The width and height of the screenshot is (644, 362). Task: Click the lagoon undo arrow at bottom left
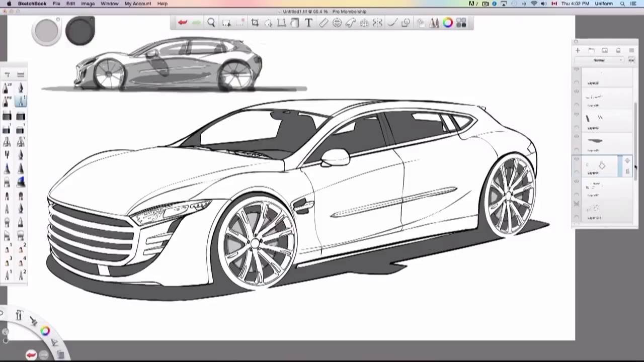pyautogui.click(x=31, y=355)
